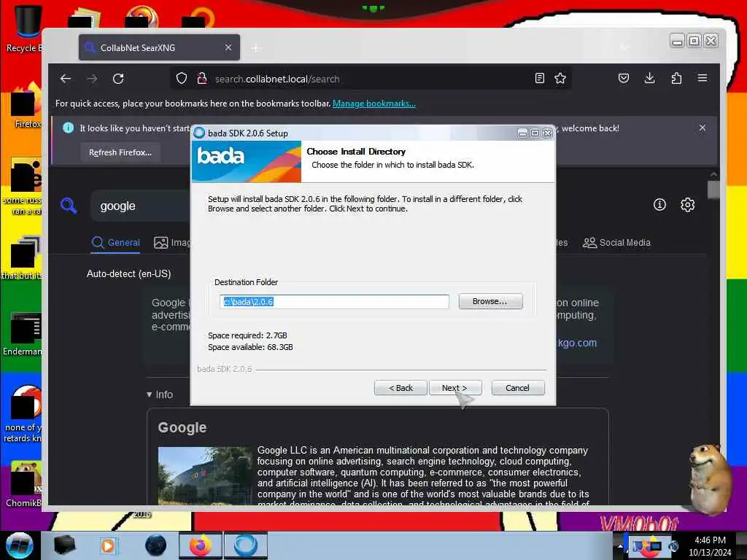The height and width of the screenshot is (560, 747).
Task: Open a new Firefox tab
Action: (256, 48)
